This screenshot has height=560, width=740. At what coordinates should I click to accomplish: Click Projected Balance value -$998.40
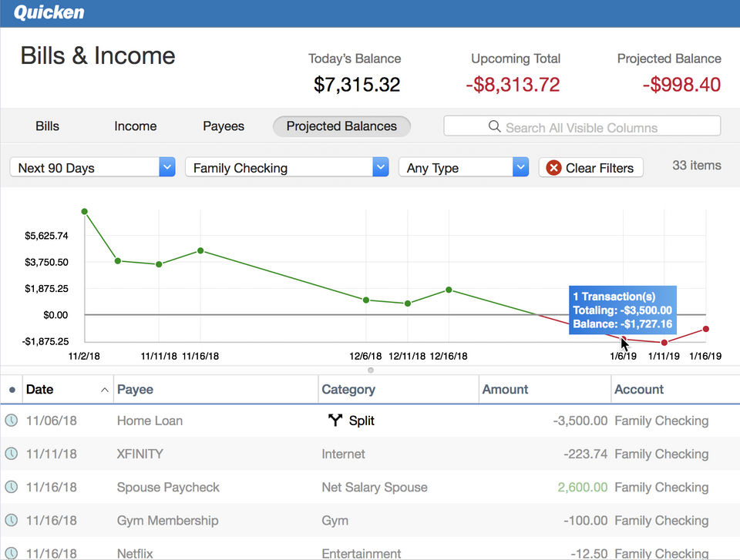[681, 85]
